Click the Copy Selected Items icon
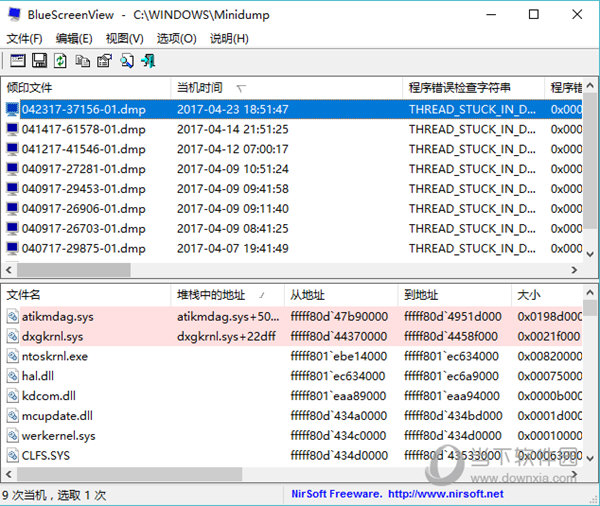The width and height of the screenshot is (600, 506). (82, 62)
